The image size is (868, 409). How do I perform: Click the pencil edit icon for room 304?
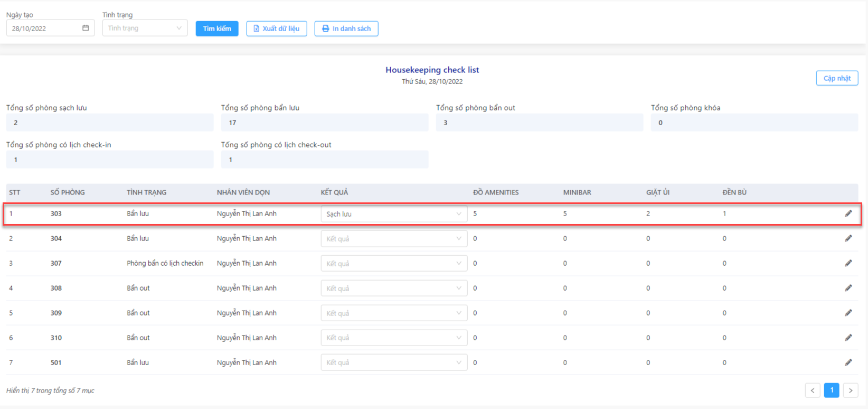coord(848,238)
